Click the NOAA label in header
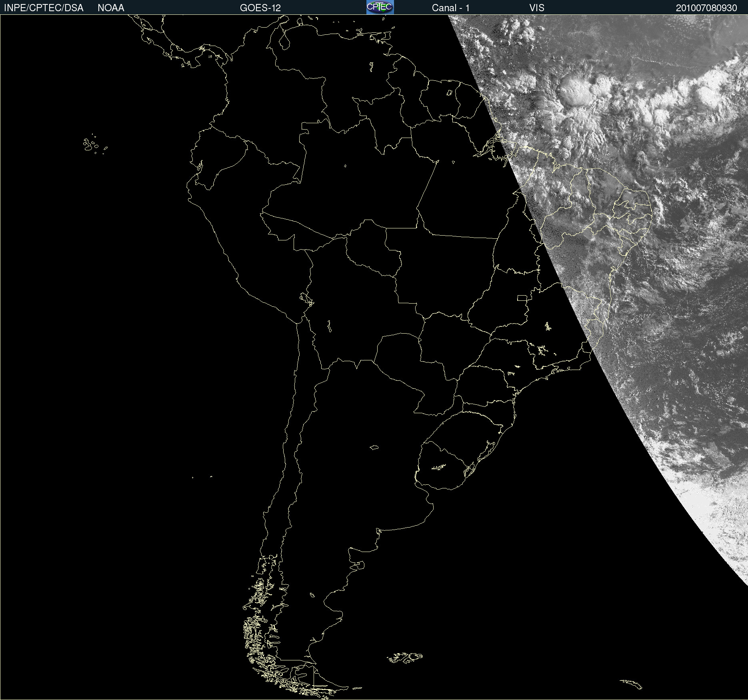This screenshot has width=748, height=700. 111,8
